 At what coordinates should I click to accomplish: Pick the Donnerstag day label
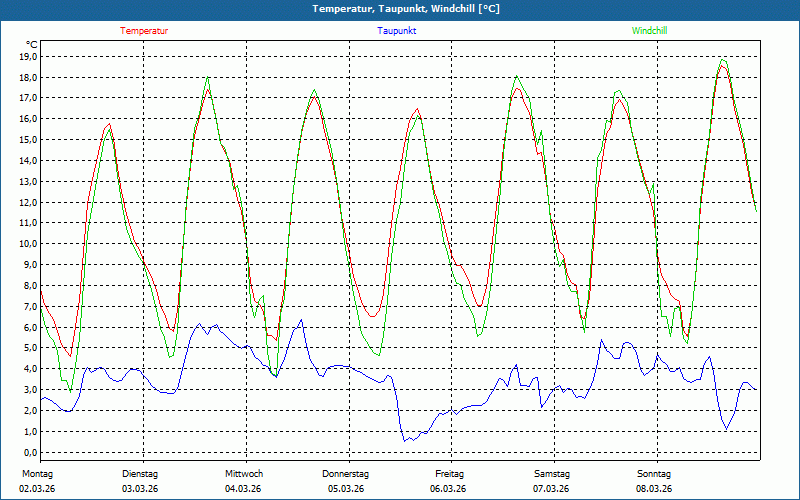(x=346, y=474)
